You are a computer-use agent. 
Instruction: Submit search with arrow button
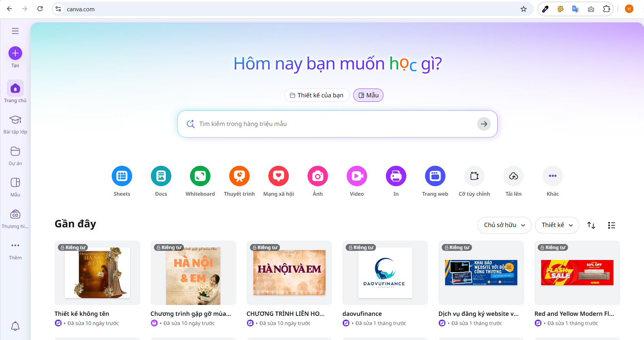484,124
